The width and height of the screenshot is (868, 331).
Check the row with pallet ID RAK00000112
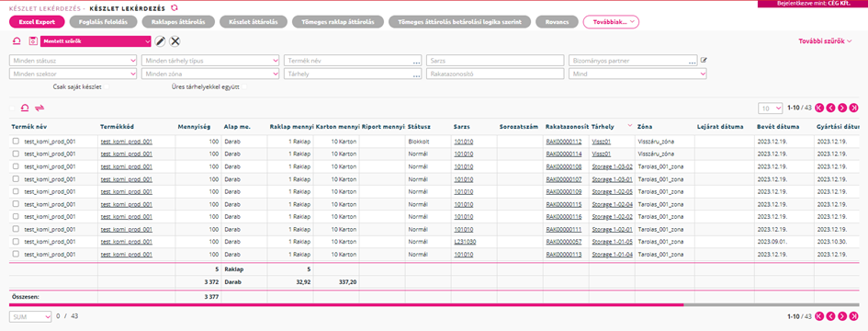click(x=16, y=142)
